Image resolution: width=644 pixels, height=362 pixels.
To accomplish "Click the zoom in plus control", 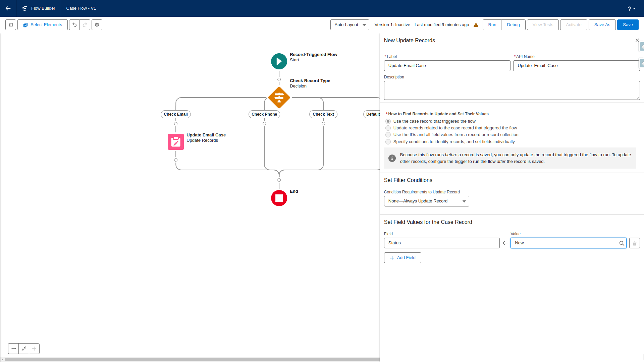I will pos(34,349).
